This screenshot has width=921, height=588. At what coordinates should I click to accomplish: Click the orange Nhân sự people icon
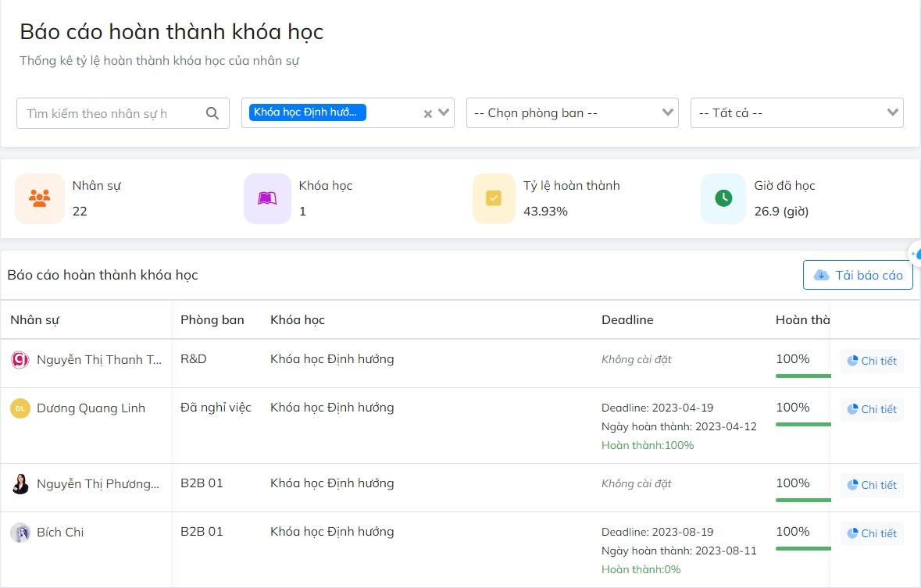[39, 198]
